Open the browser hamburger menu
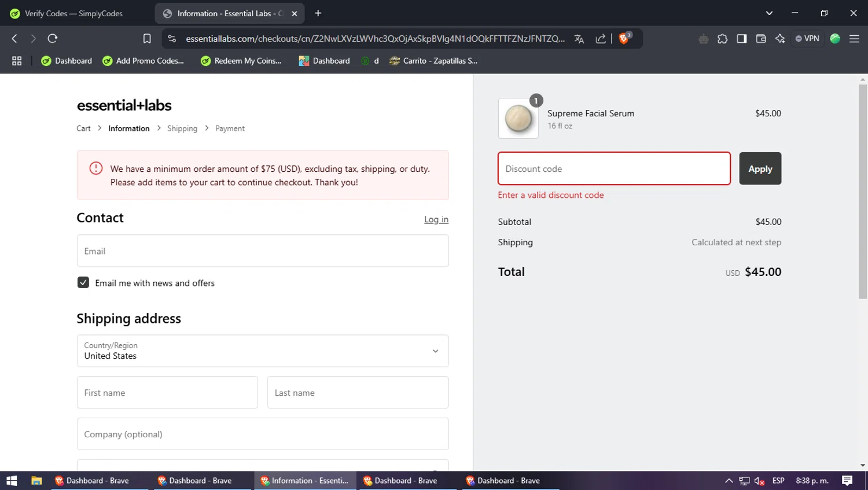Image resolution: width=868 pixels, height=490 pixels. 854,39
